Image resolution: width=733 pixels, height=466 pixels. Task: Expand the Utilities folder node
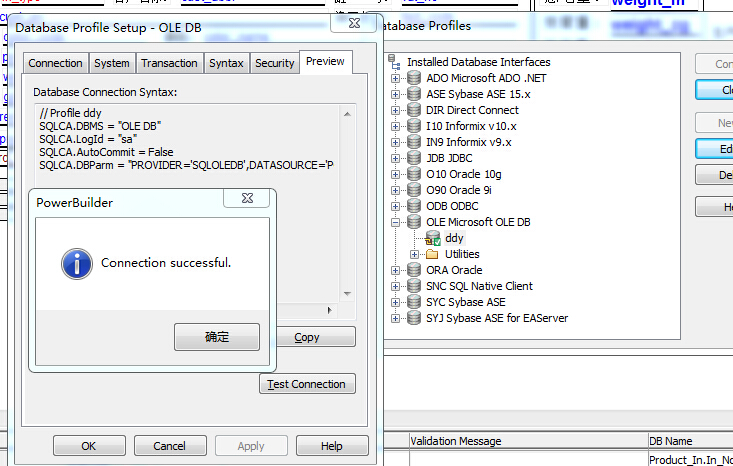point(414,255)
